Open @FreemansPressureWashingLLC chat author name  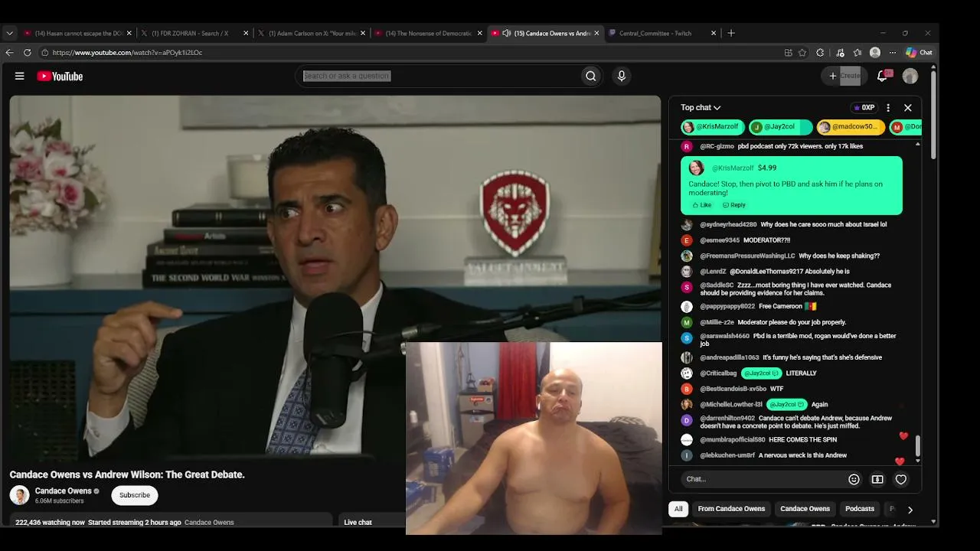747,256
